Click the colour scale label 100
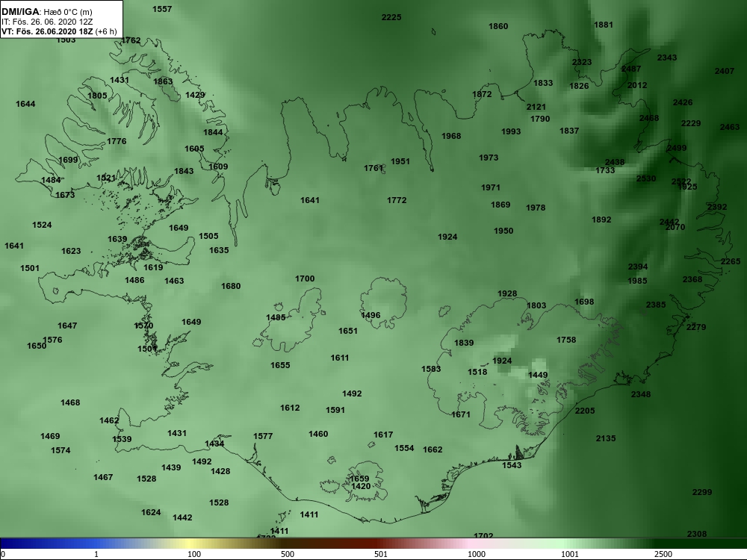The height and width of the screenshot is (560, 747). (194, 554)
